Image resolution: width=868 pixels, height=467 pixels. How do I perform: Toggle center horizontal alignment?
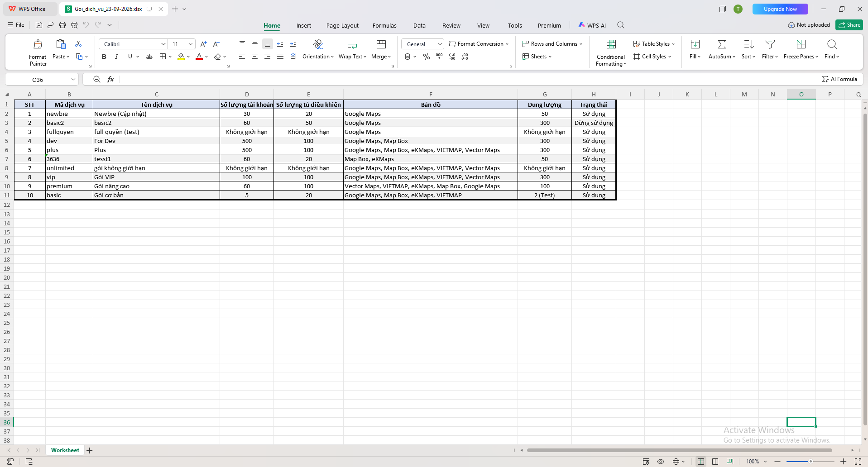pyautogui.click(x=255, y=57)
